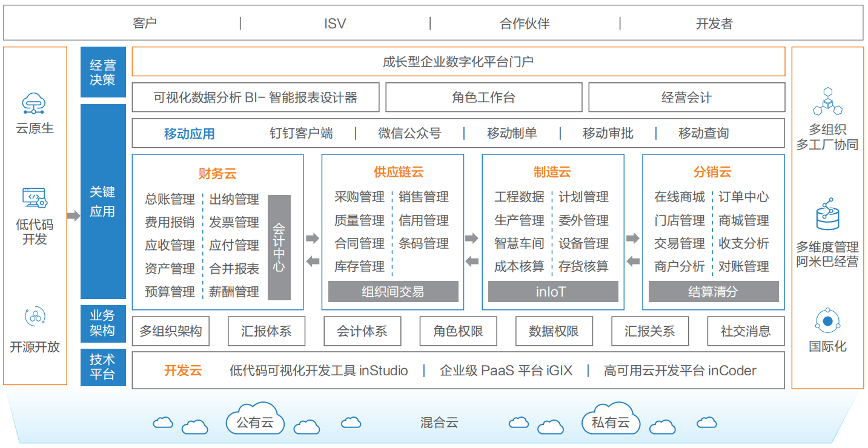The height and width of the screenshot is (448, 868).
Task: Click the gray arrow pointing to 关键应用
Action: pyautogui.click(x=73, y=216)
